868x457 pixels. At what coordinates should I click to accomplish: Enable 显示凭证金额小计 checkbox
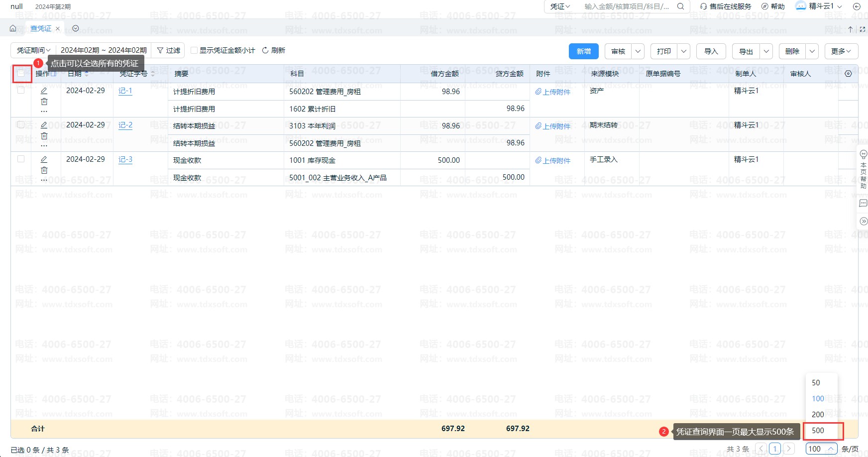[195, 50]
